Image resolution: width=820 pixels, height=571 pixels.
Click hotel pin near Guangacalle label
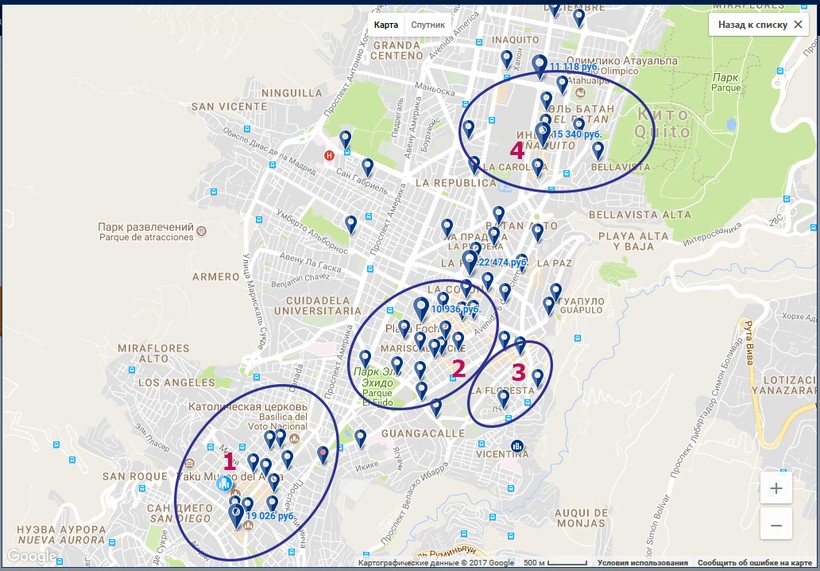[360, 438]
